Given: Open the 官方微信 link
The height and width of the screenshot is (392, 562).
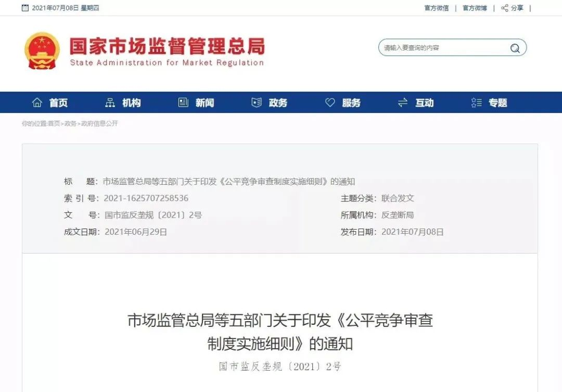Looking at the screenshot, I should click(x=437, y=8).
